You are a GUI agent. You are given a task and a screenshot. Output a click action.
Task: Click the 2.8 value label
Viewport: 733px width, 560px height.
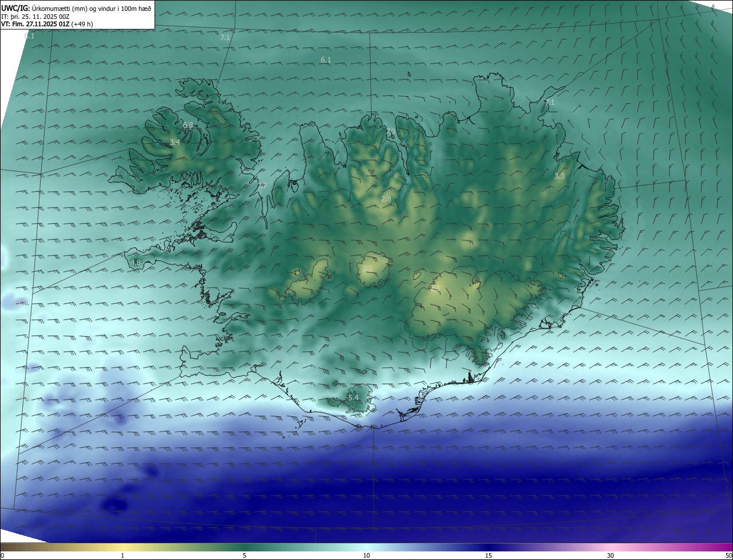(x=386, y=199)
